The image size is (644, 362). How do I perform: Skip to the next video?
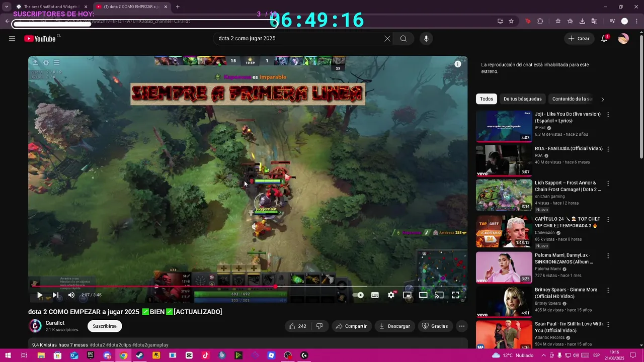click(55, 295)
